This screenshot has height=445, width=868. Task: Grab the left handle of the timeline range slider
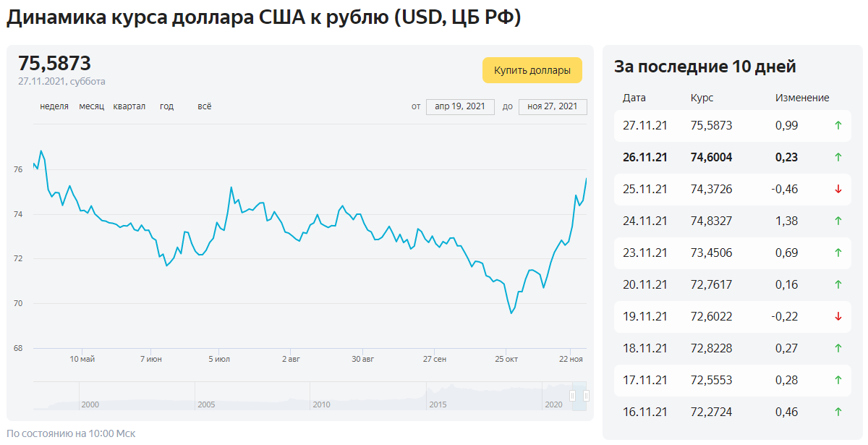click(572, 396)
